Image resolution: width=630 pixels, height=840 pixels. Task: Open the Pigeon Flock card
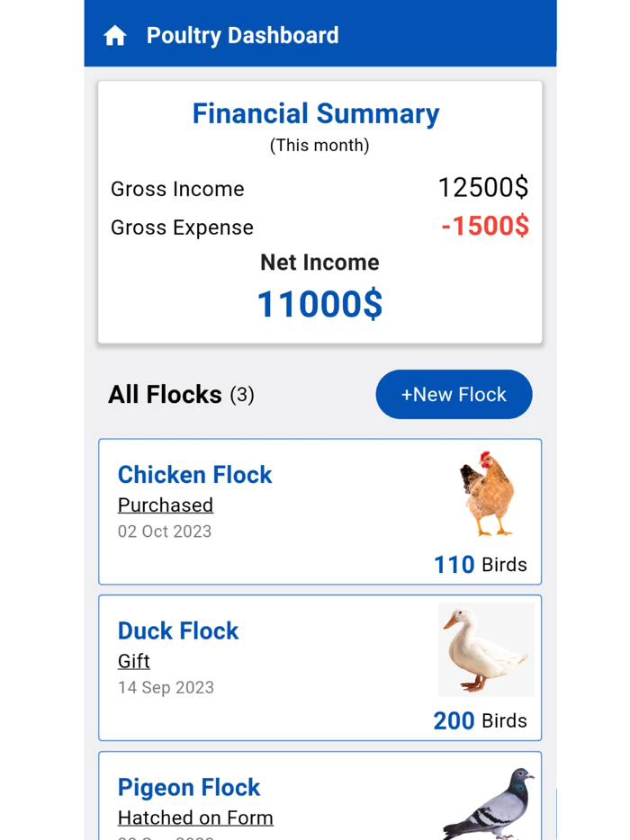tap(188, 788)
